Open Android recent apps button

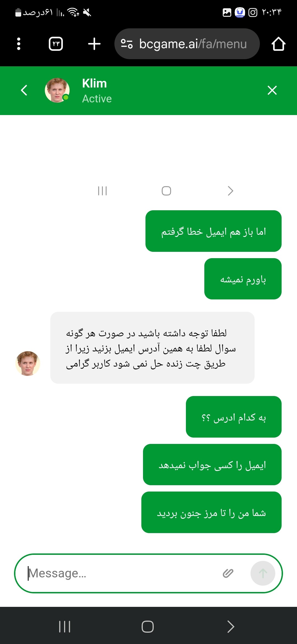(x=65, y=627)
